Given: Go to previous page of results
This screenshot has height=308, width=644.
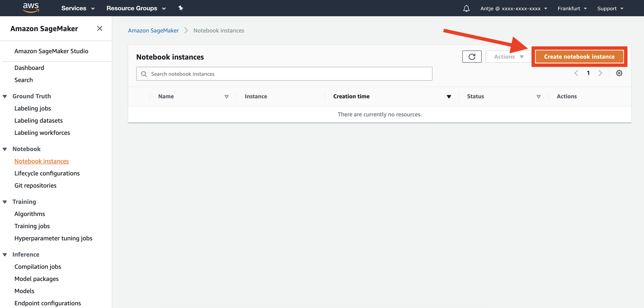Looking at the screenshot, I should coord(576,73).
